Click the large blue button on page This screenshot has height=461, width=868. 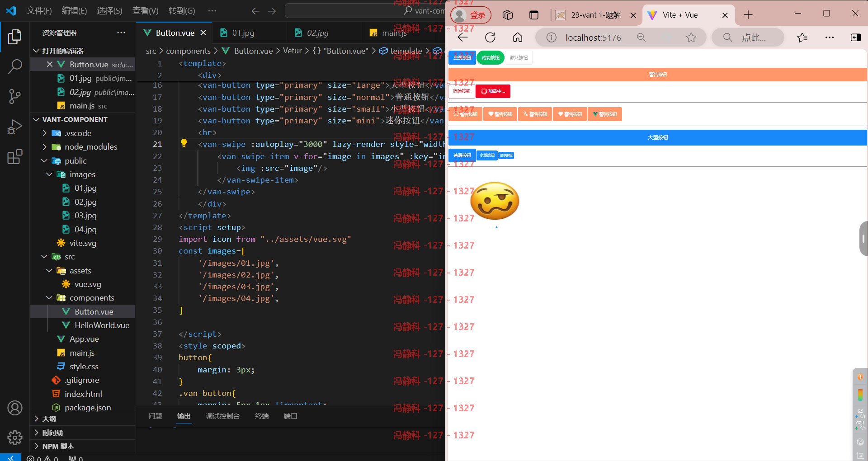(657, 137)
